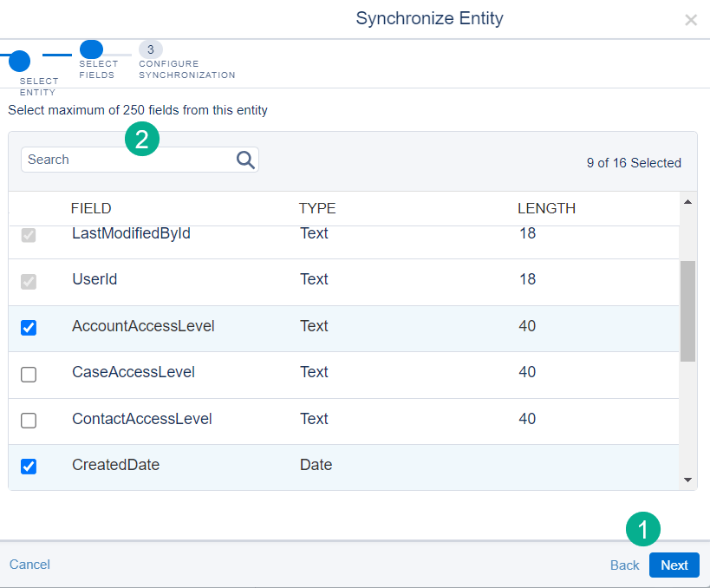Viewport: 710px width, 588px height.
Task: Click step 3 Configure Synchronization indicator
Action: click(150, 49)
